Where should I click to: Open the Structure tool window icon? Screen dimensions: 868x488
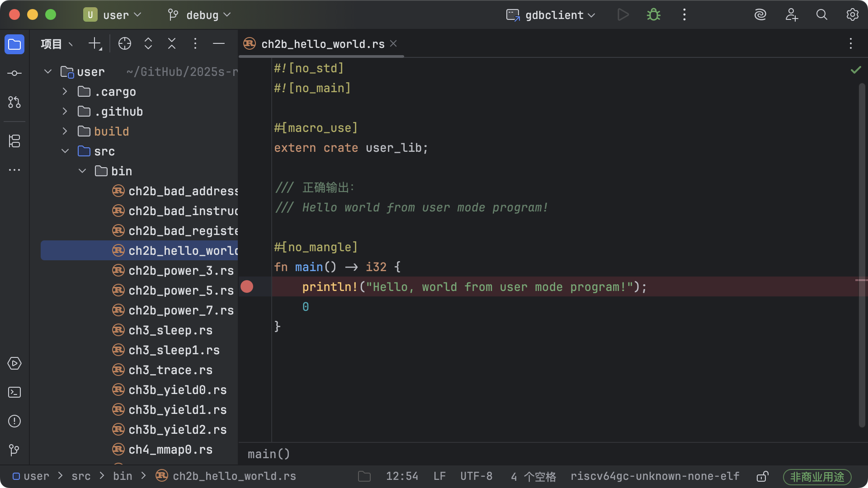pos(14,141)
